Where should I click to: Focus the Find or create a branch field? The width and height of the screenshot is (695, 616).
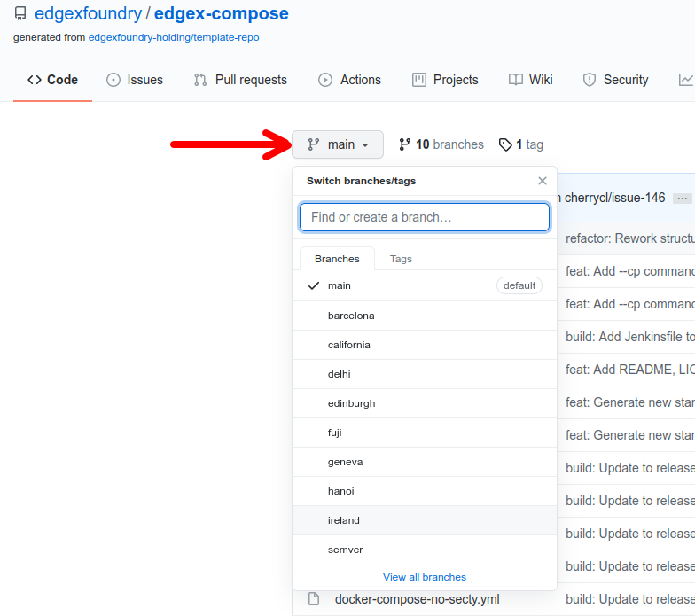pyautogui.click(x=425, y=217)
